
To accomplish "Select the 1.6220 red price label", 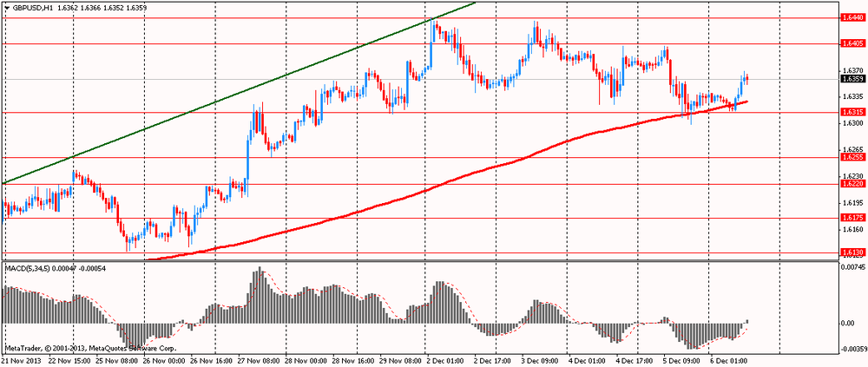I will pyautogui.click(x=851, y=184).
